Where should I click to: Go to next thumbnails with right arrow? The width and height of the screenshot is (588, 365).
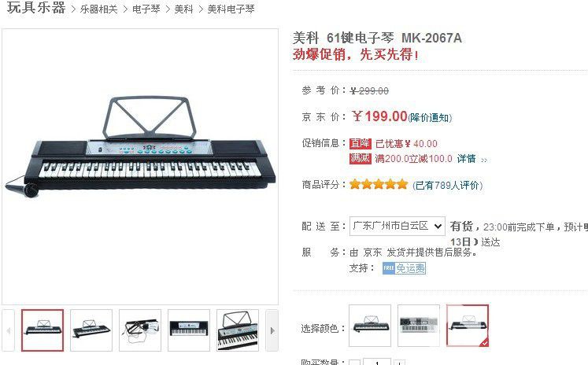click(272, 330)
